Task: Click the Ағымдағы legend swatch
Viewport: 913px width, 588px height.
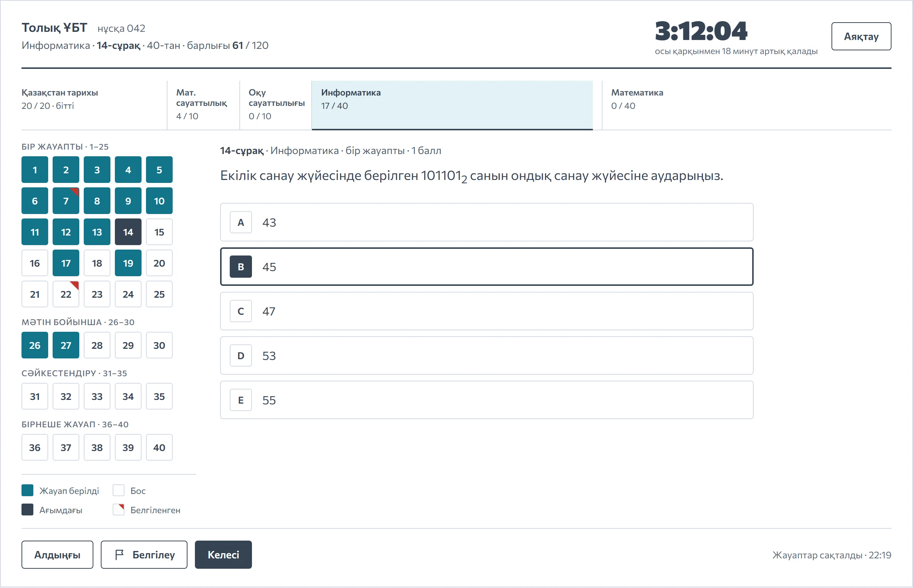Action: pos(27,510)
